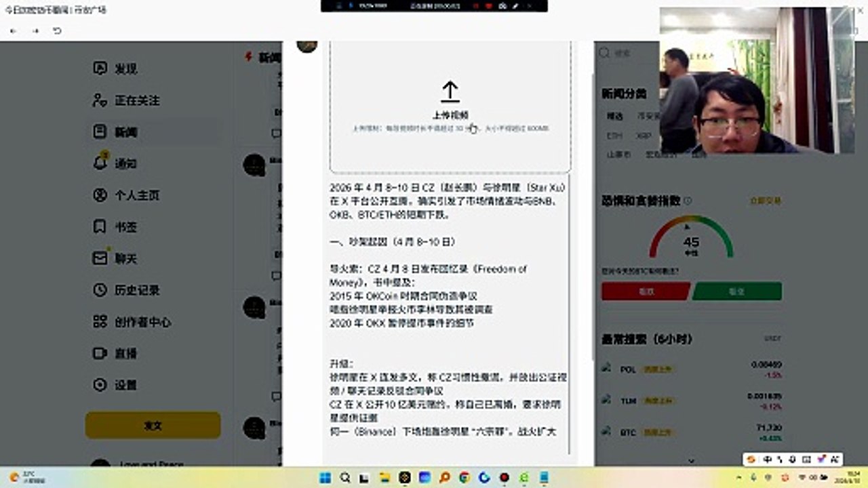This screenshot has height=488, width=868.
Task: Click the yellow 发文 post button
Action: pos(153,426)
